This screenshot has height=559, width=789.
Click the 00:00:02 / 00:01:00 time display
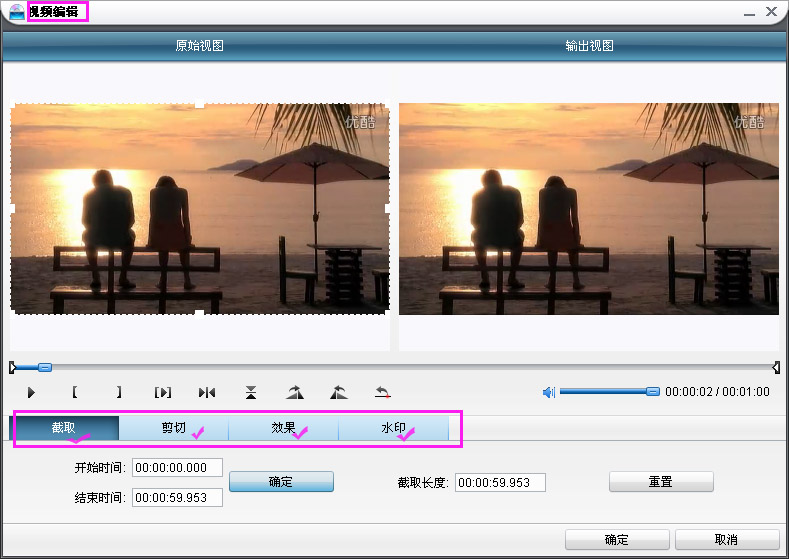point(717,391)
